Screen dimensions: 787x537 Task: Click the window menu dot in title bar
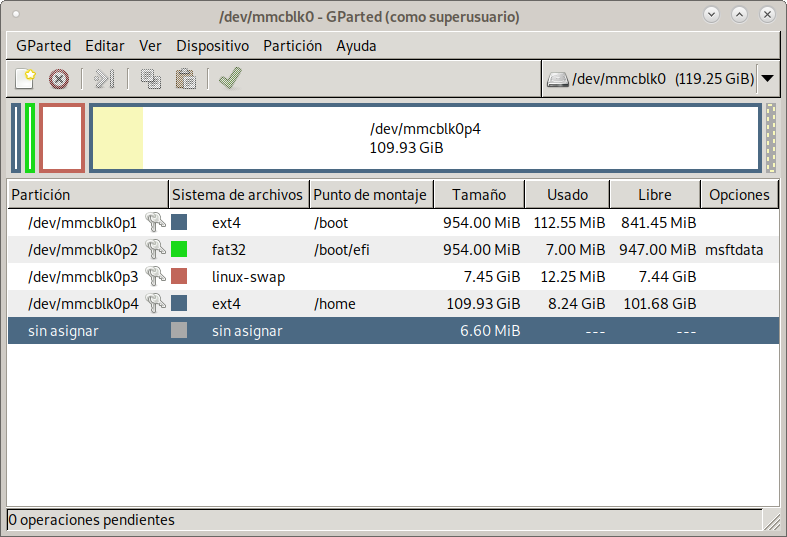16,14
